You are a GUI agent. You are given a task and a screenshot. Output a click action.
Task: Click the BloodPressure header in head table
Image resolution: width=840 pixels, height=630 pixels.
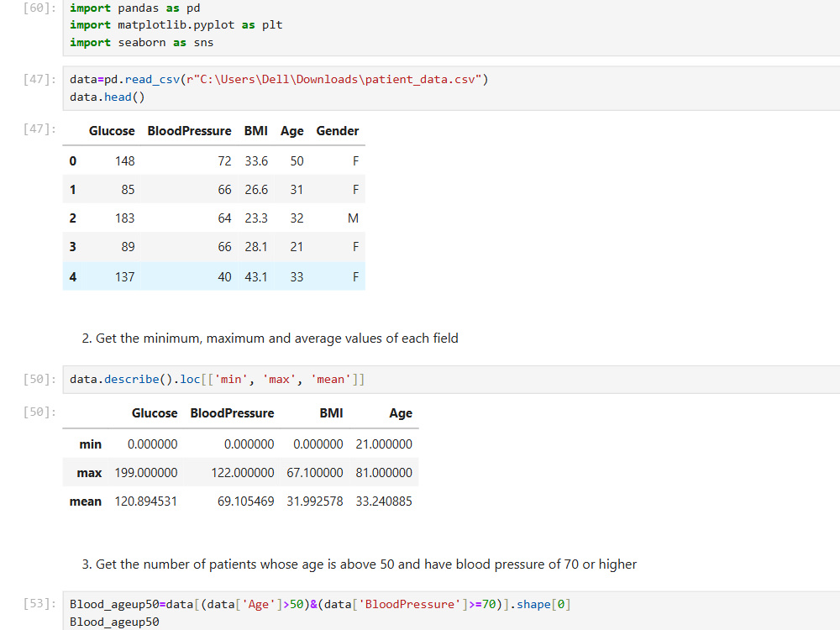[189, 131]
